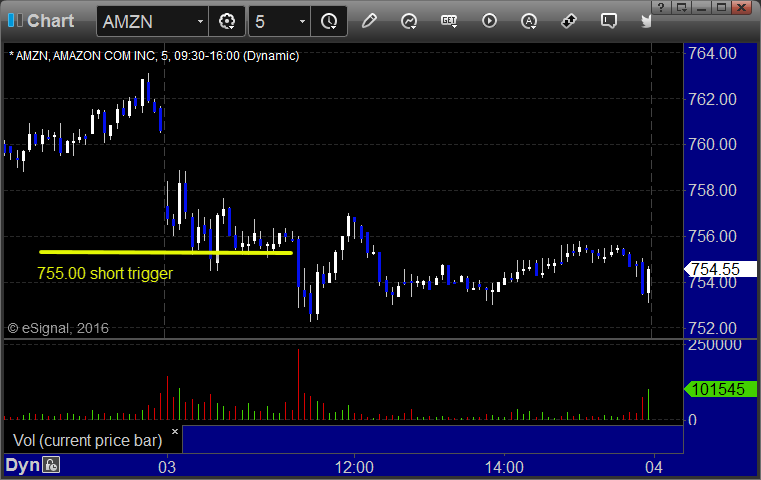The image size is (761, 480).
Task: Click the 04 date axis label
Action: [654, 467]
